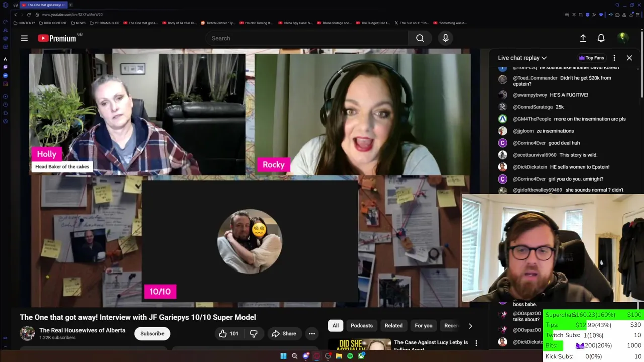The image size is (644, 362).
Task: Select the partly hidden Recently filter chip
Action: (x=451, y=326)
